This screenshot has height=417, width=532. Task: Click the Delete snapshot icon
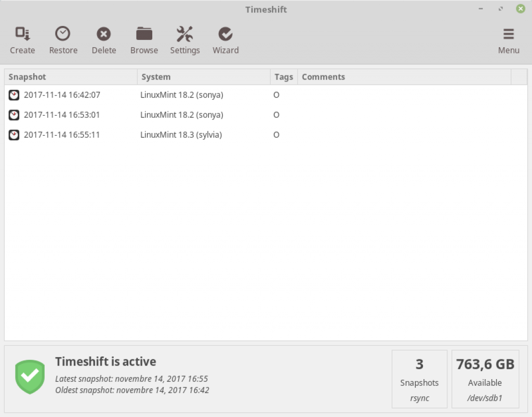103,33
